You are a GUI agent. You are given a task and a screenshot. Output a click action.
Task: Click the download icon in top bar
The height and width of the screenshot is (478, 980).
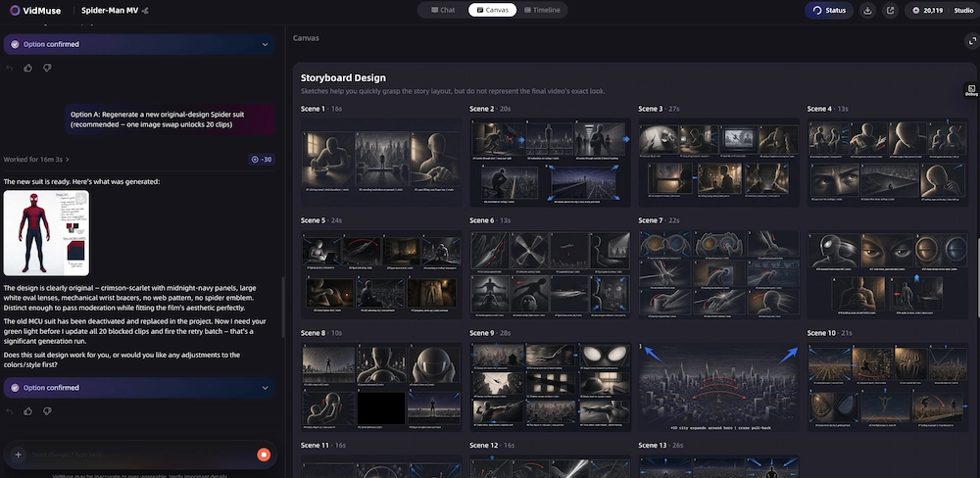click(x=867, y=10)
